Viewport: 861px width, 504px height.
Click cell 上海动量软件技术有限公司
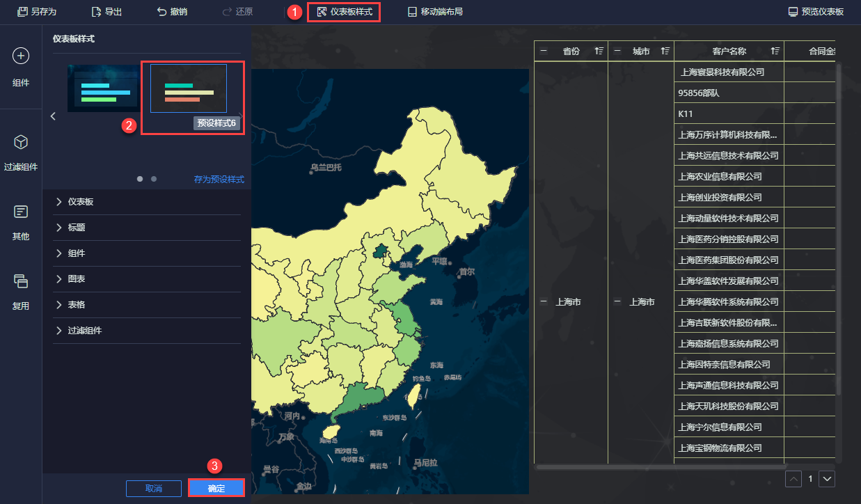(729, 218)
